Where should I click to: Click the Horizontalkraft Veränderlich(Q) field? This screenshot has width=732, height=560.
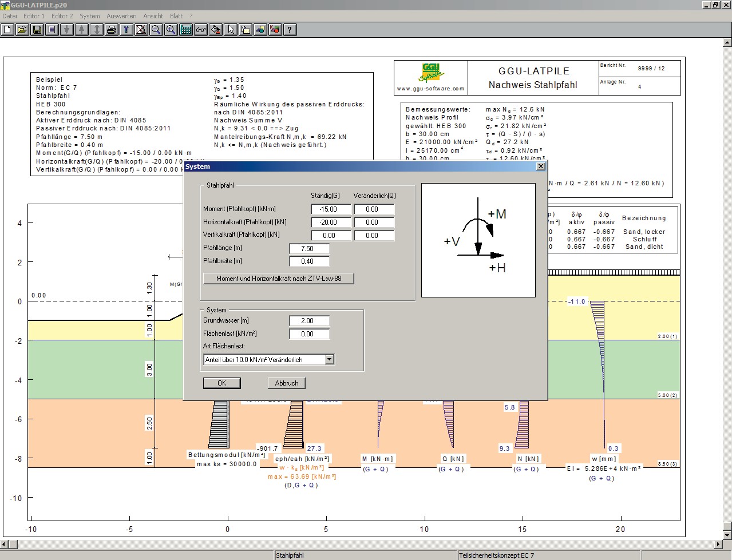(x=374, y=223)
